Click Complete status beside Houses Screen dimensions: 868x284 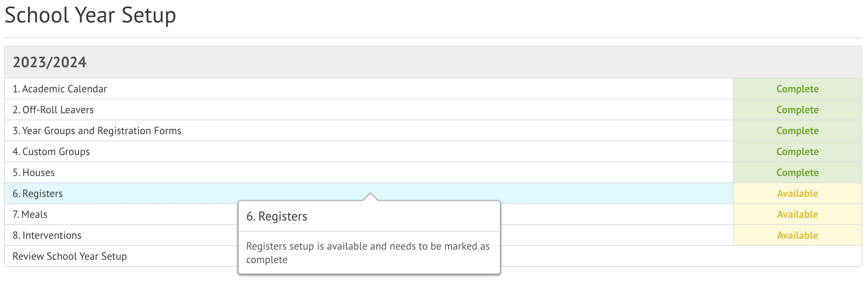point(797,173)
